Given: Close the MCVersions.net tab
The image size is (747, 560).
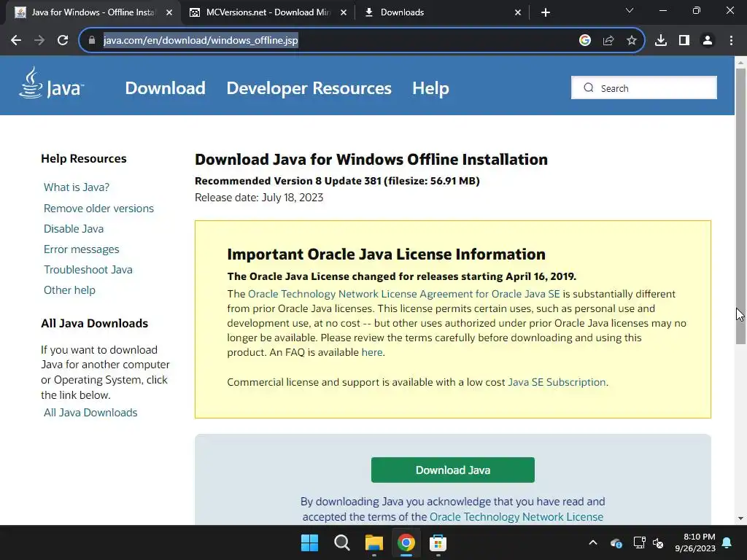Looking at the screenshot, I should [344, 12].
